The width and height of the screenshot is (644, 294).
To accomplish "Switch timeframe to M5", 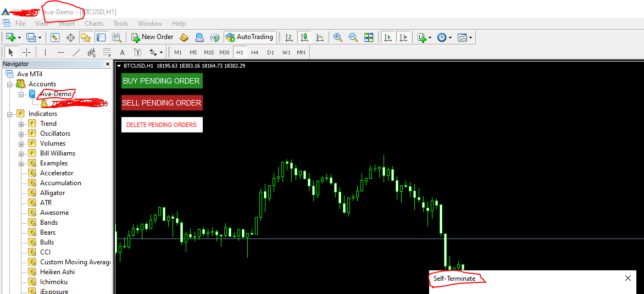I will pos(193,53).
